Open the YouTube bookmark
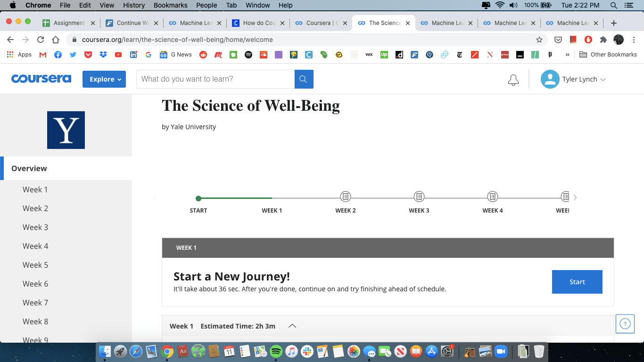The height and width of the screenshot is (362, 644). coord(118,55)
